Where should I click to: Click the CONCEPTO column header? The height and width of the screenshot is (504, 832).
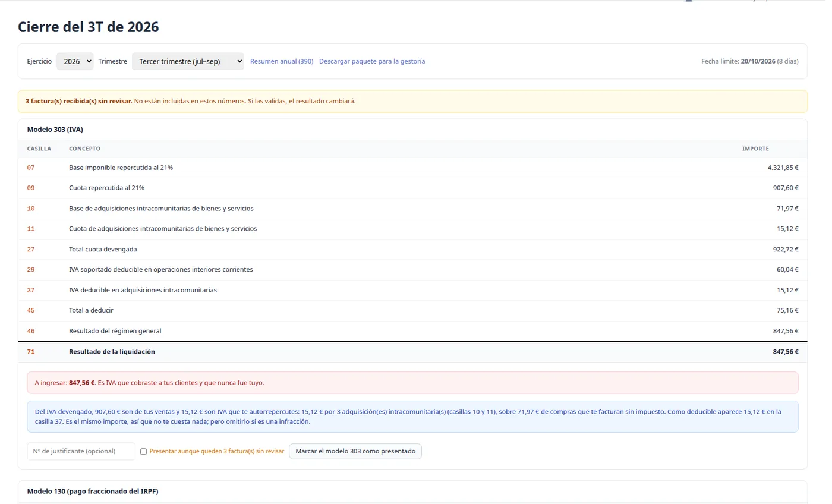pos(84,149)
